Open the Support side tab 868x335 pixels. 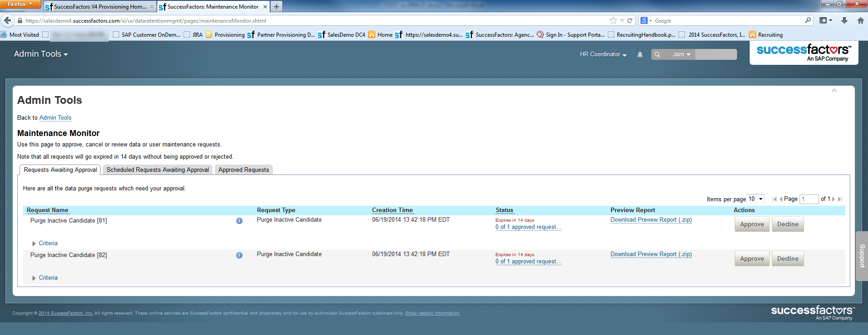click(862, 256)
